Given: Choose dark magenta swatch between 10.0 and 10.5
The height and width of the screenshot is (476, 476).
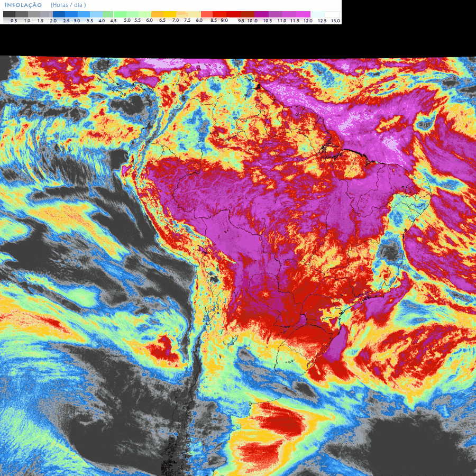Looking at the screenshot, I should click(x=261, y=14).
